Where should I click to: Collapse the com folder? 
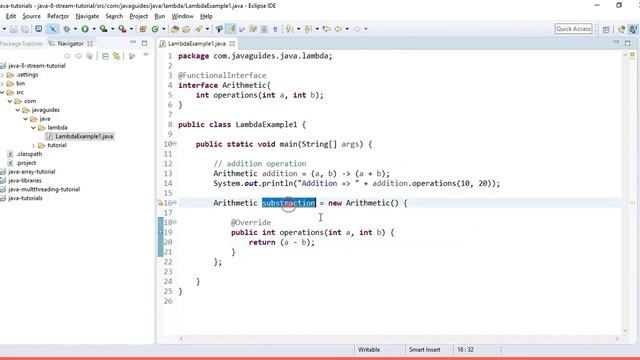(10, 101)
